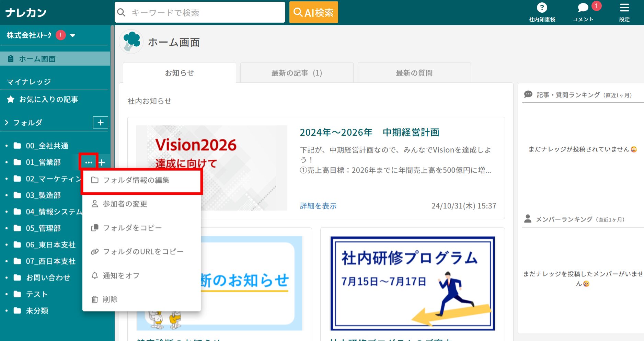Viewport: 644px width, 341px height.
Task: Click the orange AI検索 button
Action: pyautogui.click(x=313, y=12)
